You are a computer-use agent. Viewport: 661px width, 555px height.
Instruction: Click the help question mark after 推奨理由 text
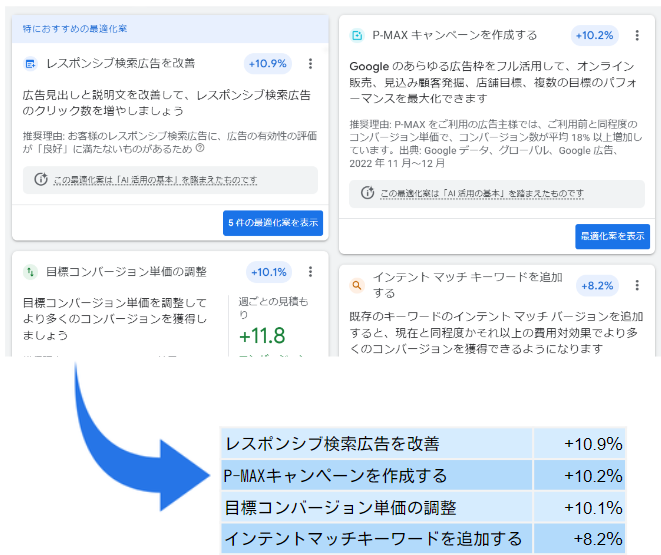click(x=201, y=148)
